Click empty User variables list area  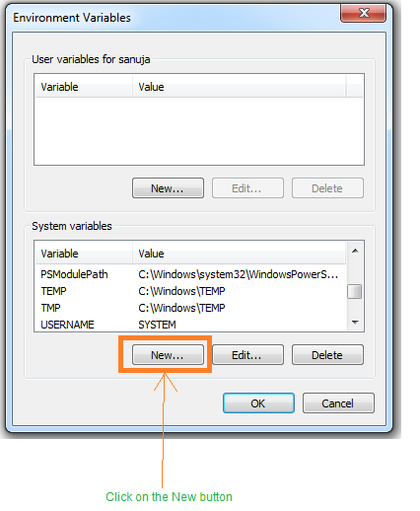pyautogui.click(x=199, y=131)
